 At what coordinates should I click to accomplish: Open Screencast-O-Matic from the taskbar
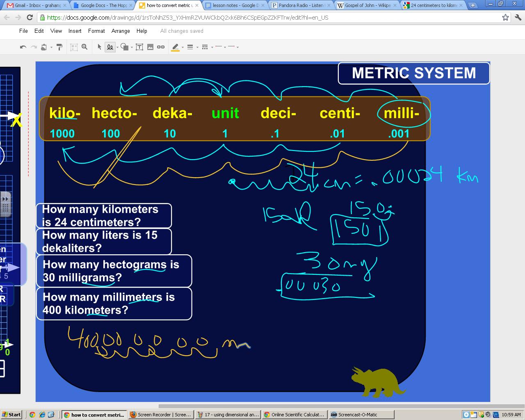[x=361, y=415]
